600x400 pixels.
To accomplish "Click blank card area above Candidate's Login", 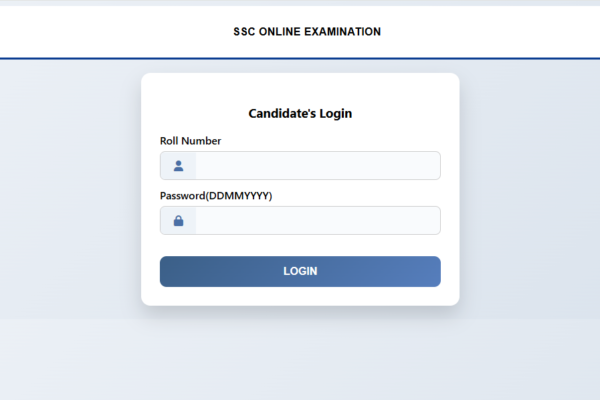I will (300, 86).
